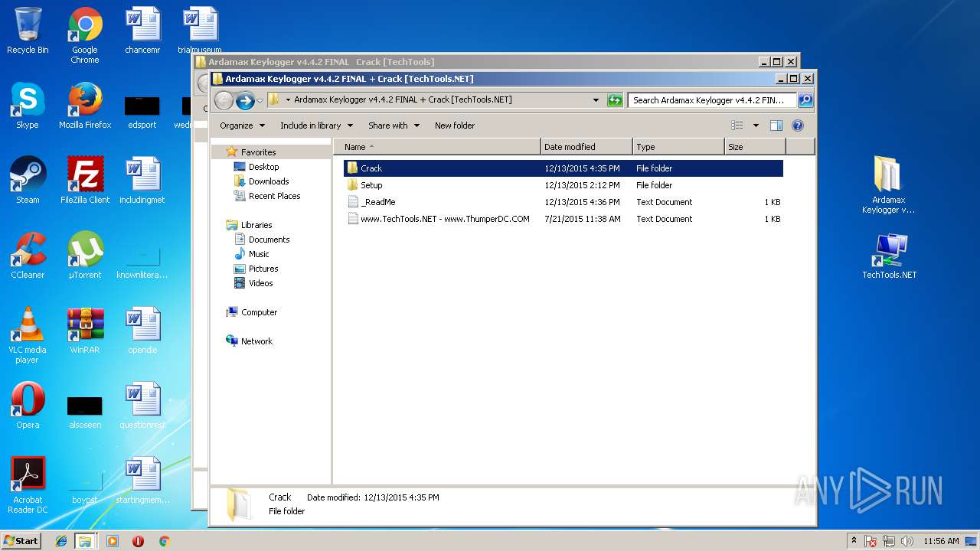Image resolution: width=980 pixels, height=551 pixels.
Task: Sort by the Size column header
Action: [755, 147]
